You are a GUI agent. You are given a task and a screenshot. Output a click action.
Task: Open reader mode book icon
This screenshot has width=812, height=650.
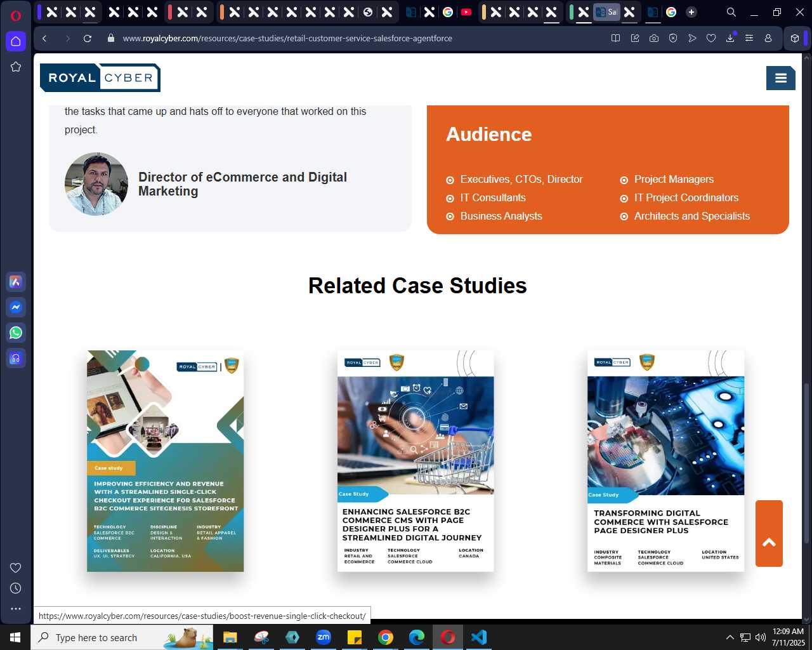pyautogui.click(x=615, y=38)
